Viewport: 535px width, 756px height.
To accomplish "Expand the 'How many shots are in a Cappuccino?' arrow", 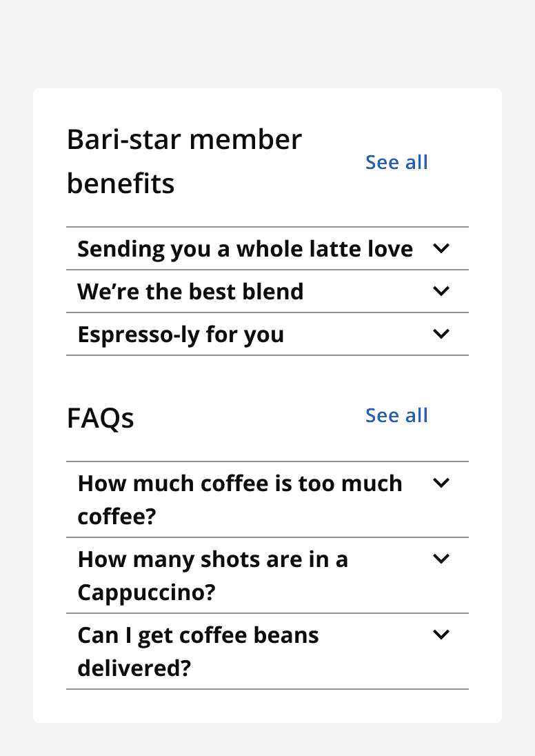I will 441,559.
